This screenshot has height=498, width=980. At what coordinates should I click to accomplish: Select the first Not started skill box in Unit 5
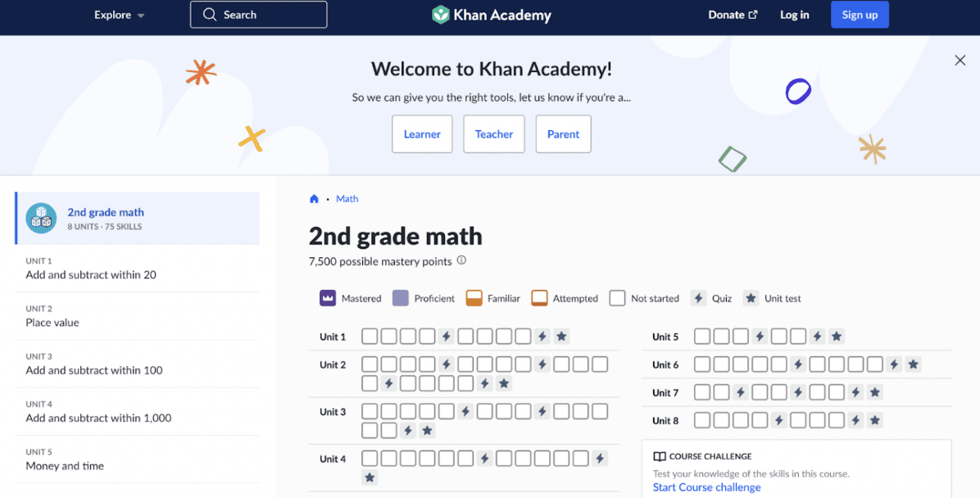(x=702, y=336)
